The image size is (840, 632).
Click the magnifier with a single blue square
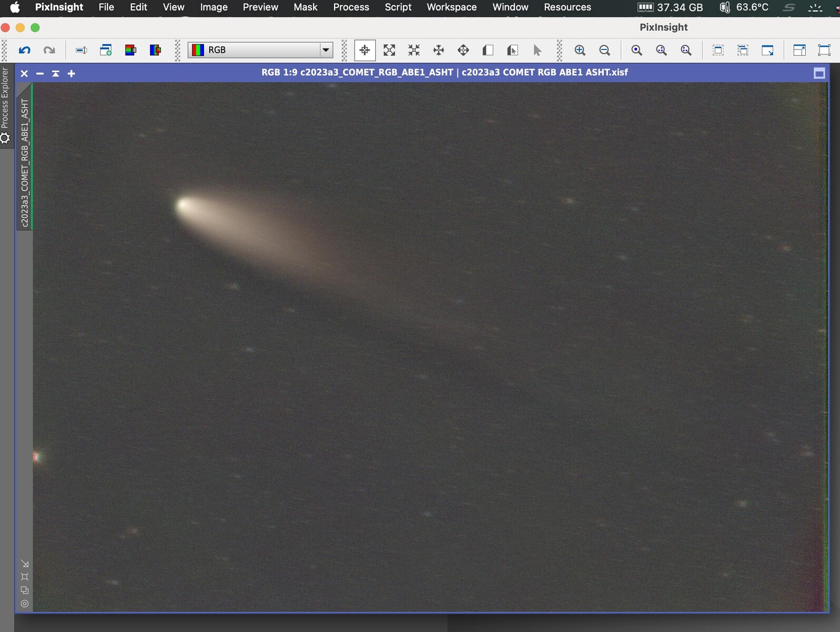click(x=637, y=50)
